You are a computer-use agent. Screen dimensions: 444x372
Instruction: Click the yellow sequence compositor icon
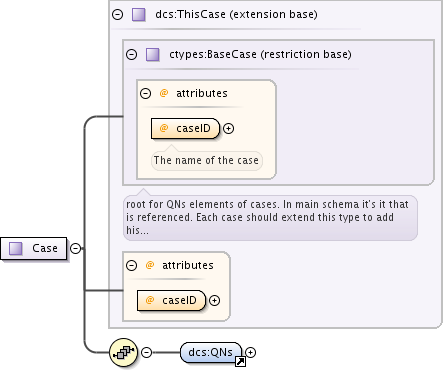click(x=123, y=352)
